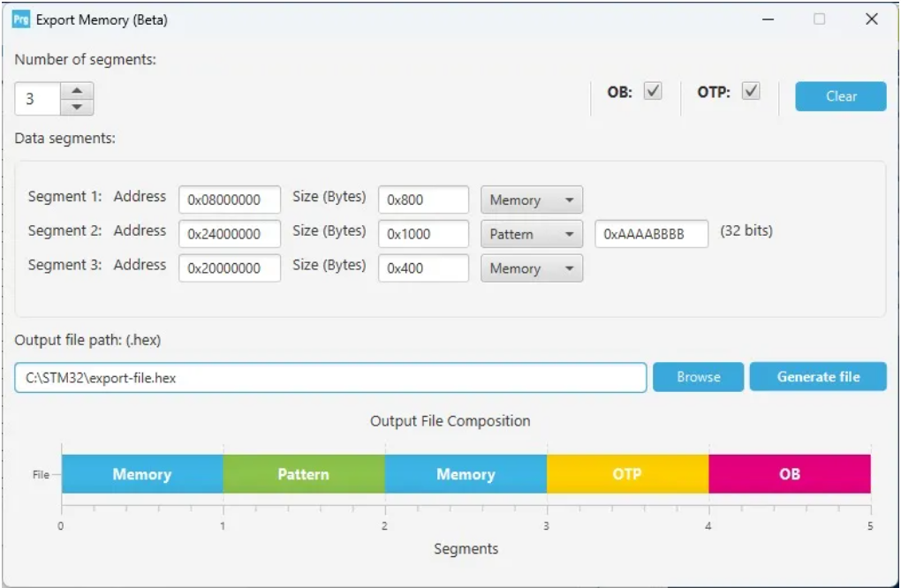This screenshot has width=901, height=588.
Task: Decrease number of segments with down arrow
Action: pos(77,107)
